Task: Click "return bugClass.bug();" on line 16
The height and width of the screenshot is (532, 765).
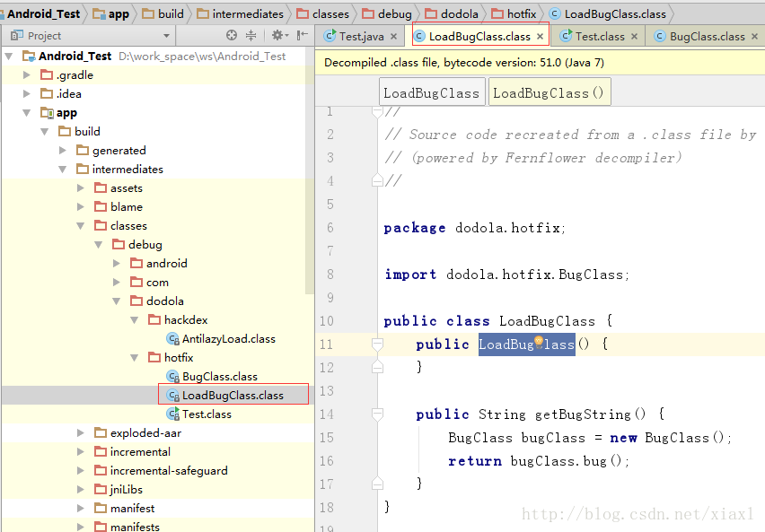Action: click(539, 461)
